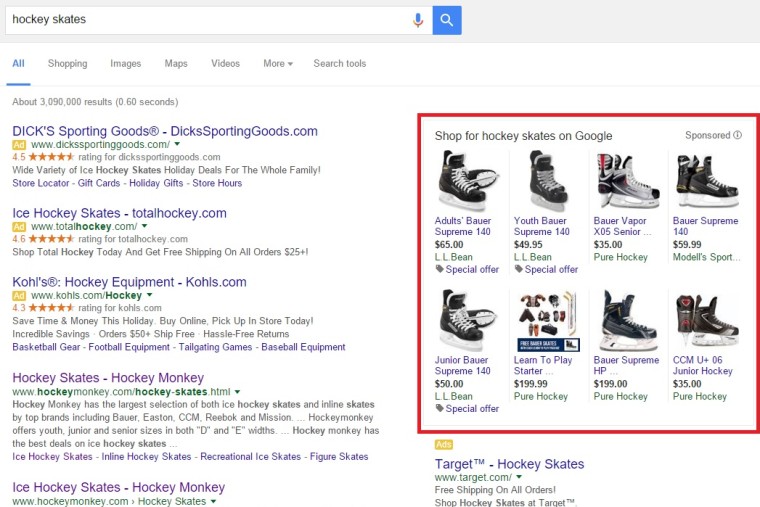Screen dimensions: 760x507
Task: Open Search tools options
Action: click(340, 63)
